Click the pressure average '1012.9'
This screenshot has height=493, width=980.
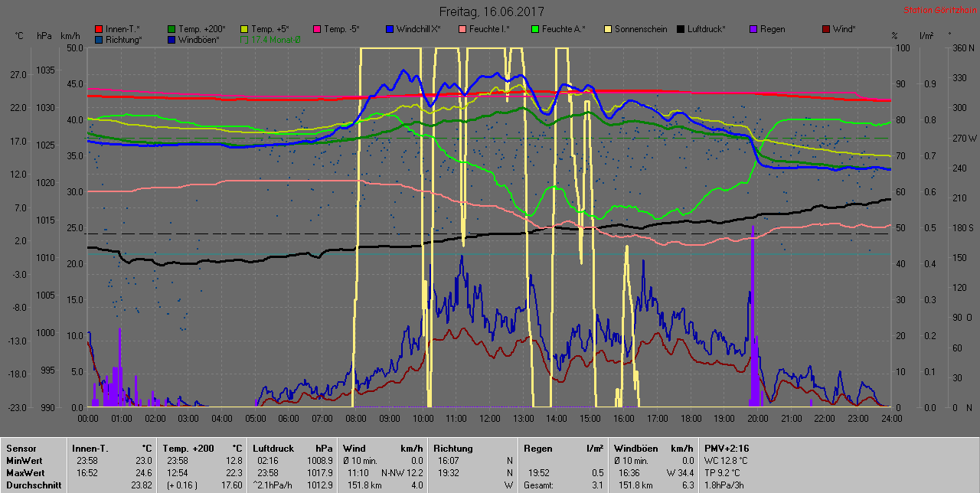click(320, 485)
